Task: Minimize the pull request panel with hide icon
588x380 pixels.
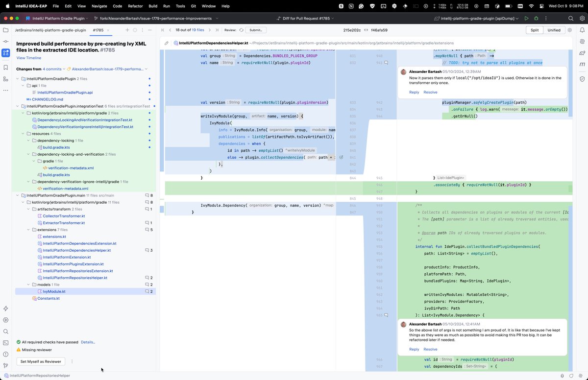Action: tap(149, 30)
